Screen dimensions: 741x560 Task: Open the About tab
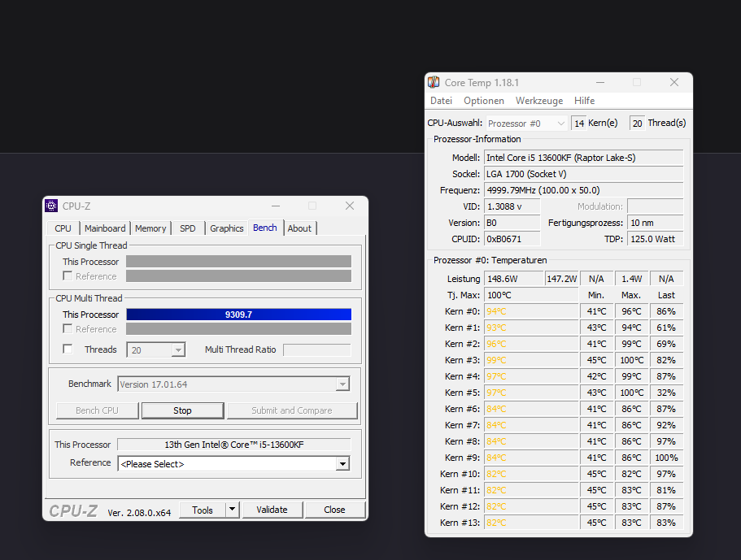click(x=299, y=228)
